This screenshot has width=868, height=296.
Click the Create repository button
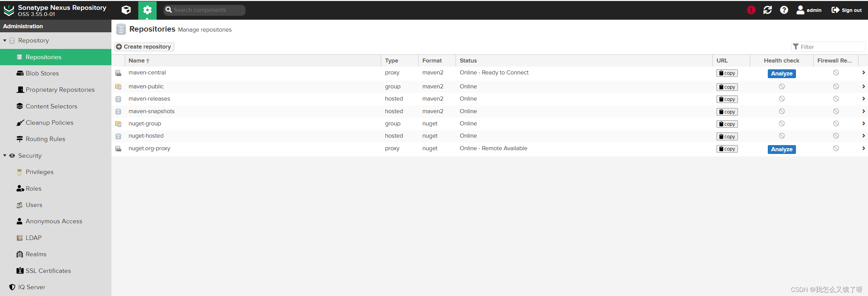[x=144, y=47]
